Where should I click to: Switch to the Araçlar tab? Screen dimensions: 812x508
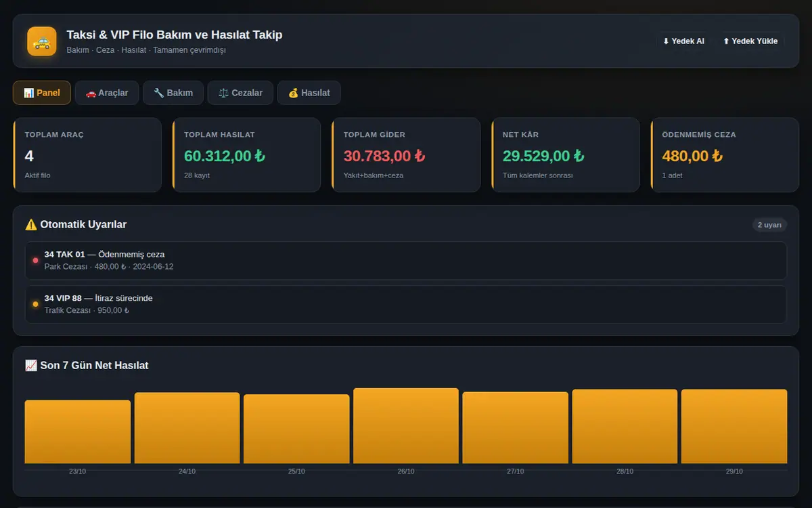click(107, 93)
